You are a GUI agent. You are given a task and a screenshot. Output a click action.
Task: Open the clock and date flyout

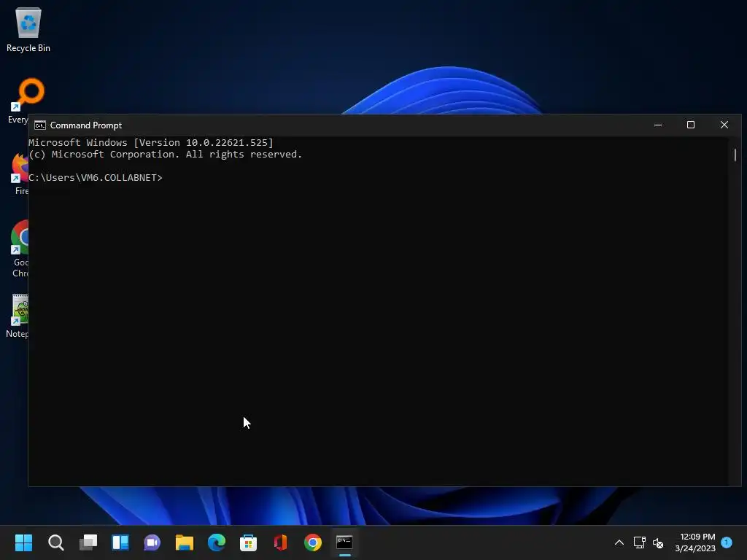point(695,542)
